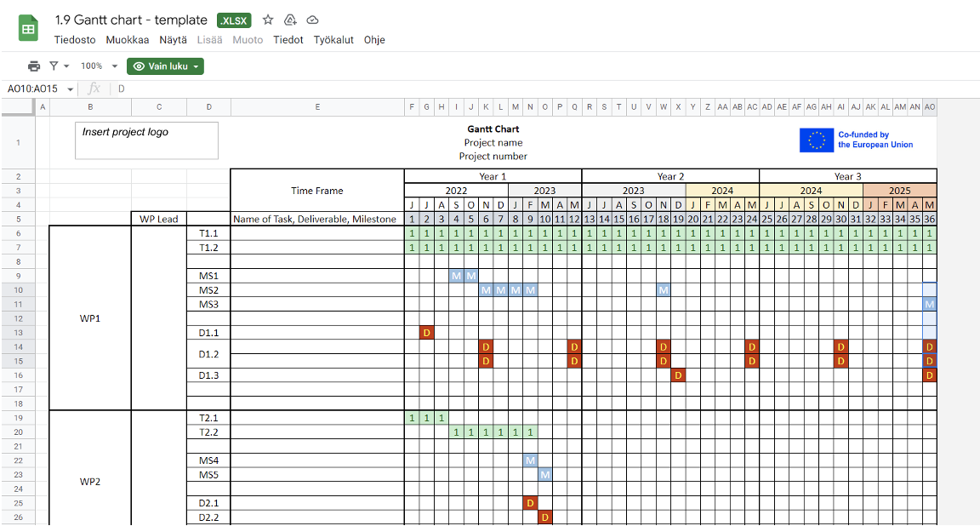The width and height of the screenshot is (980, 526).
Task: Check sync status via the cloud icon
Action: (x=312, y=20)
